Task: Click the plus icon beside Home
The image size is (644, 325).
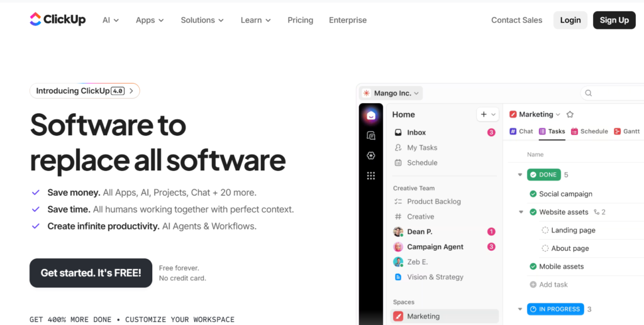Action: click(484, 114)
